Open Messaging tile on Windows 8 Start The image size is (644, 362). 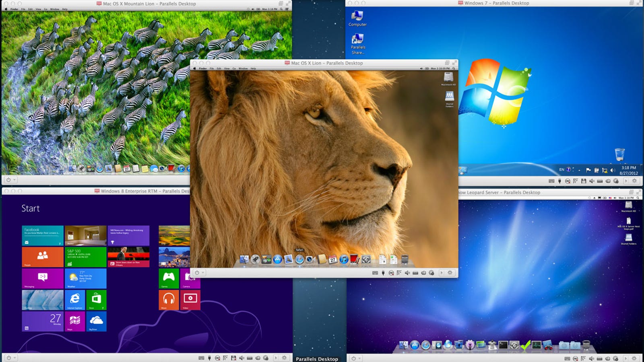(43, 278)
